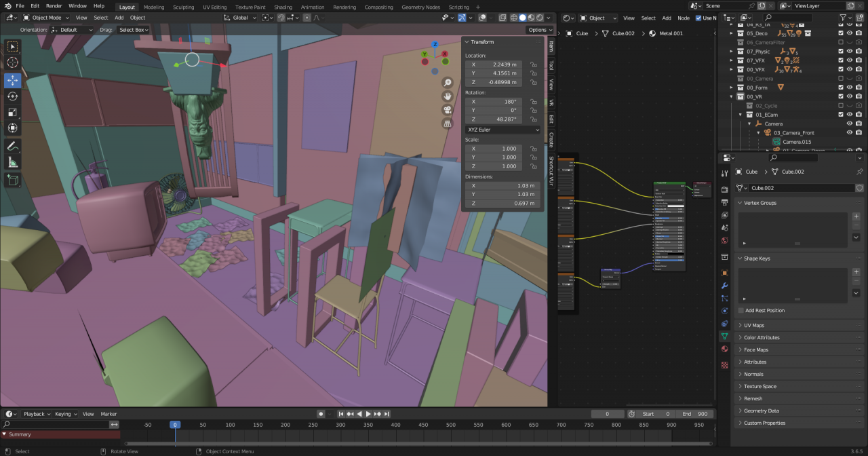Click the camera view gizmo button
Screen dimensions: 868x456
448,110
